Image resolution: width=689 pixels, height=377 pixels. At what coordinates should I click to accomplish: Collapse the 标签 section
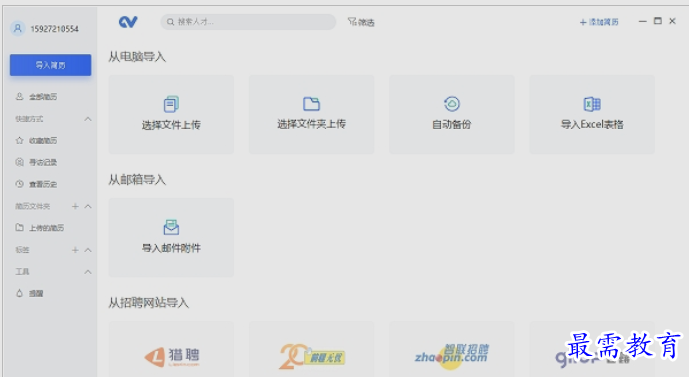coord(88,250)
